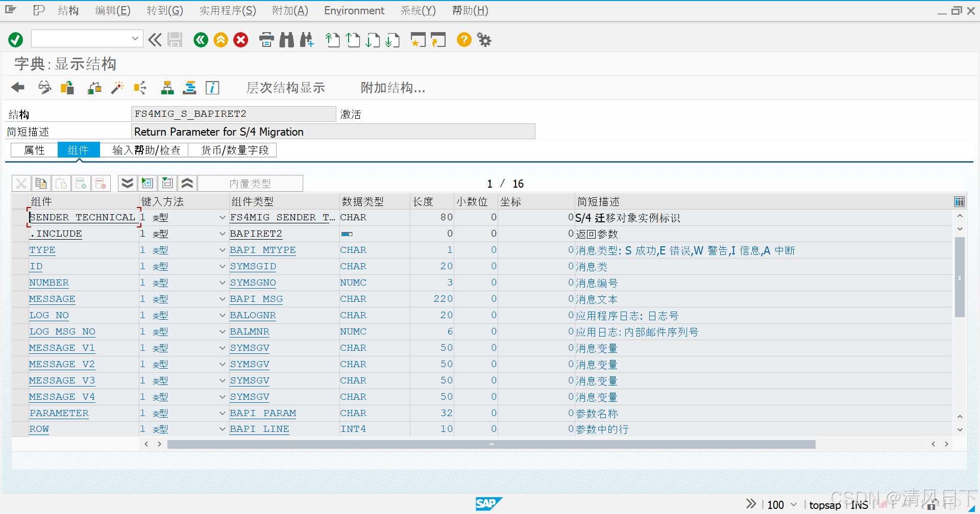Open typing method dropdown for PARAMETER row
Screen dimensions: 980x514
(x=222, y=413)
